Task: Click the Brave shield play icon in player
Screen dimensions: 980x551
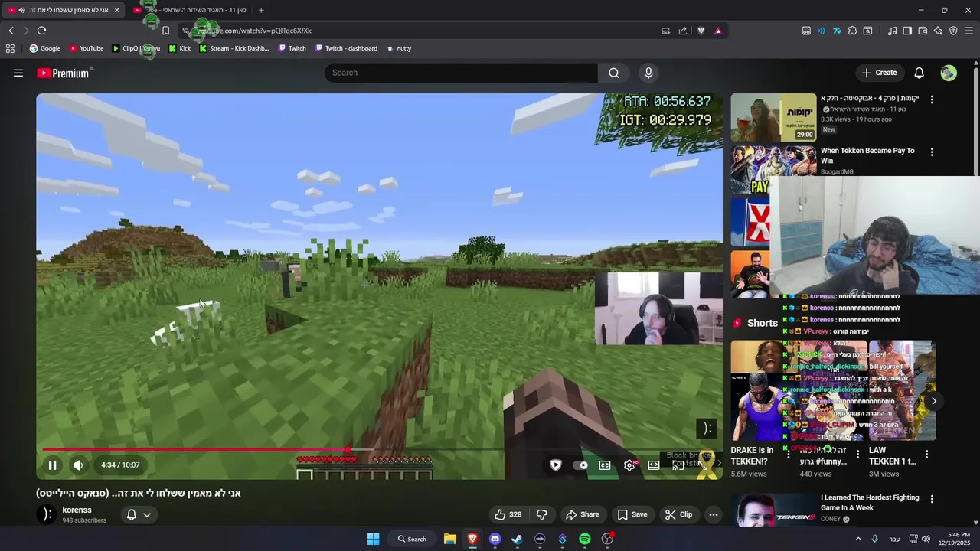Action: coord(556,465)
